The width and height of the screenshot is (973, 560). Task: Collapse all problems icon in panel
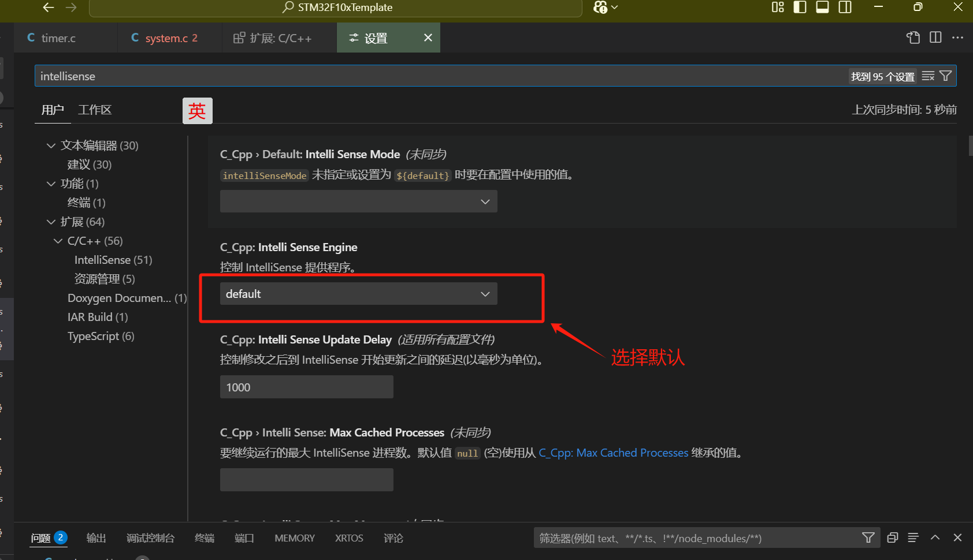(x=892, y=538)
